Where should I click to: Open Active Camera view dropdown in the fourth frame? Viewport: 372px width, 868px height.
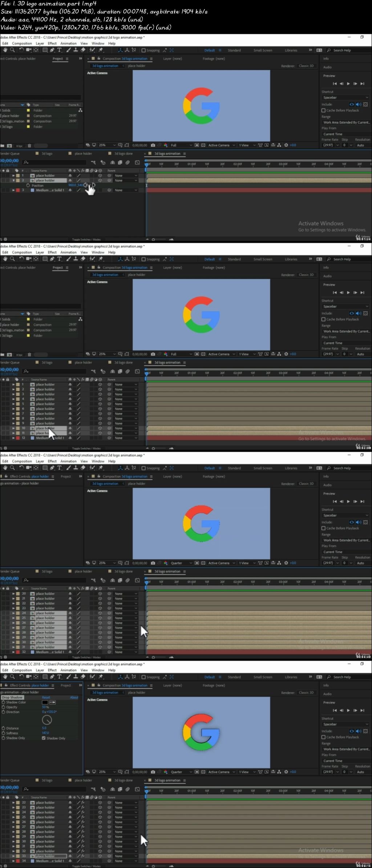coord(222,772)
